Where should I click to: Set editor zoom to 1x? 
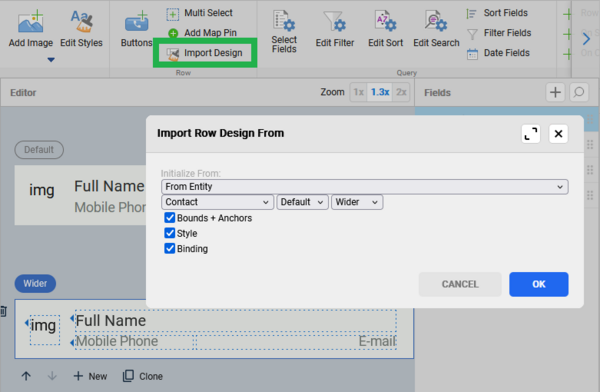click(x=359, y=92)
